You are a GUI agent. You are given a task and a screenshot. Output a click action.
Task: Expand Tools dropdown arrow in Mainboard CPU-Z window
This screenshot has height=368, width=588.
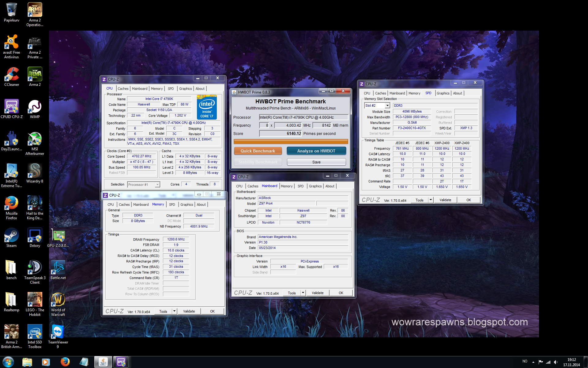click(x=303, y=293)
